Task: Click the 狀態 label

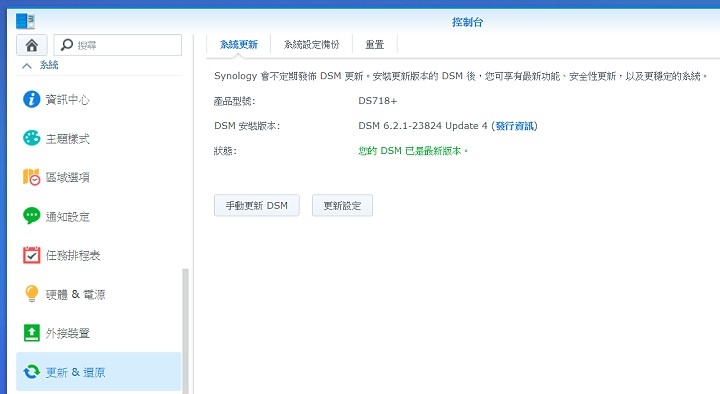Action: (x=225, y=151)
